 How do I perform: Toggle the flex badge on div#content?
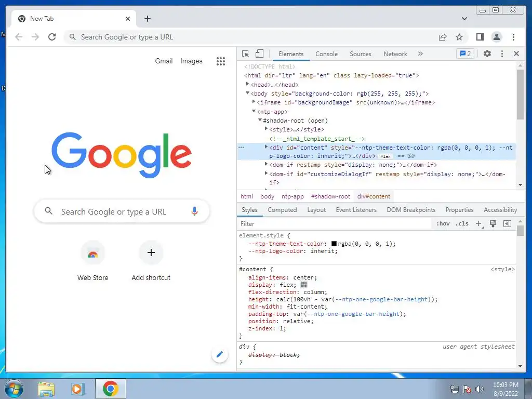pos(385,156)
